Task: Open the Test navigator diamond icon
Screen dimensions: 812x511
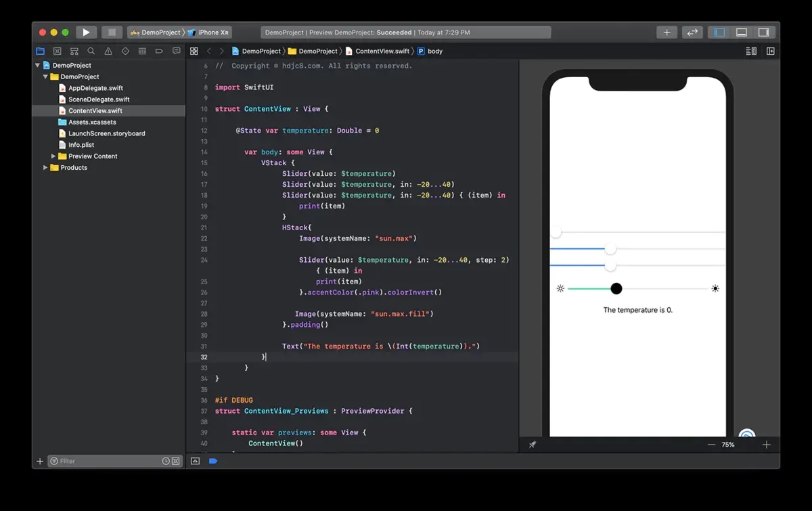Action: [x=125, y=51]
